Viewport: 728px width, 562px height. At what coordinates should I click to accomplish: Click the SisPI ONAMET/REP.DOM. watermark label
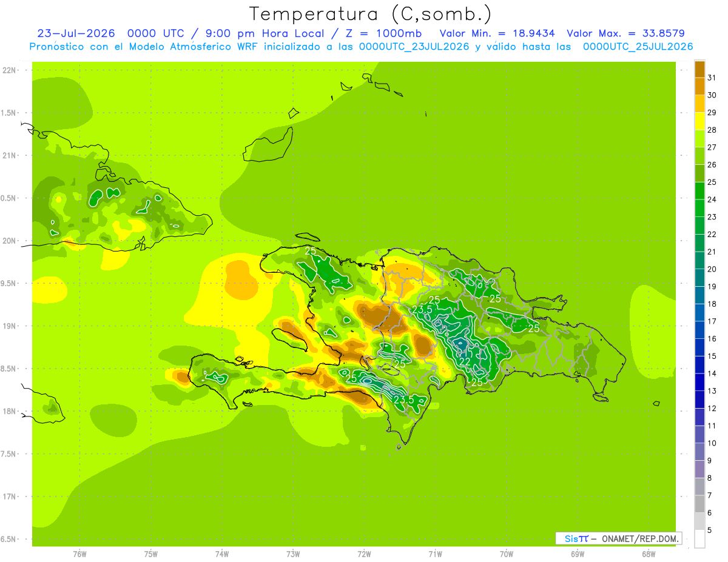[619, 538]
